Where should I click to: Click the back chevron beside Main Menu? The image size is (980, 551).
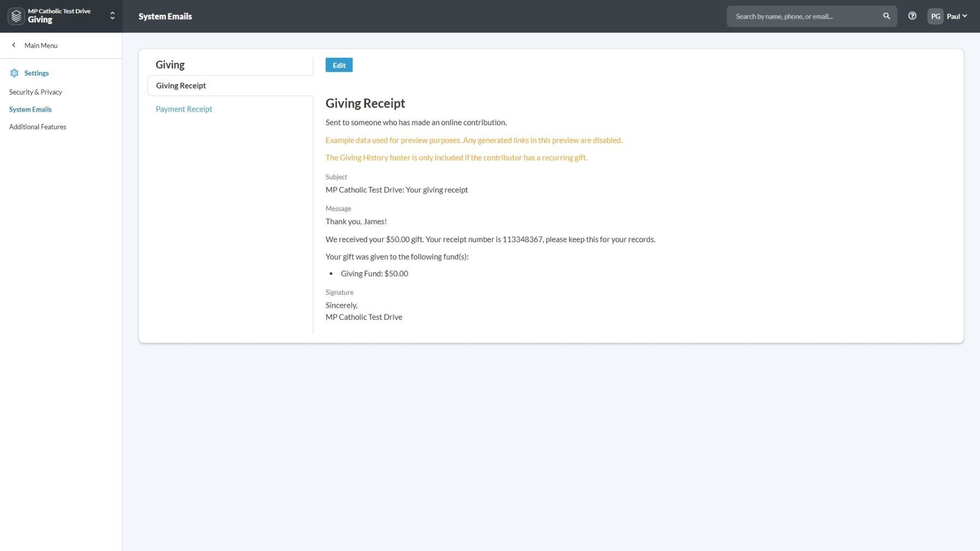(x=14, y=45)
